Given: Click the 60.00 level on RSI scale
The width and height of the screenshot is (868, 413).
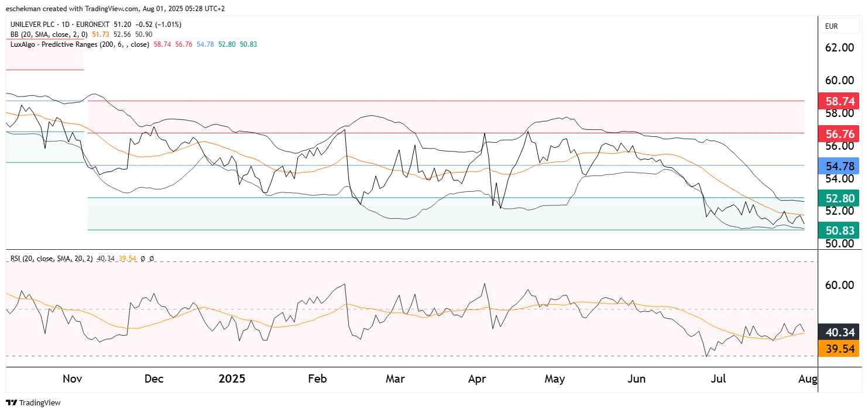Looking at the screenshot, I should pyautogui.click(x=840, y=285).
